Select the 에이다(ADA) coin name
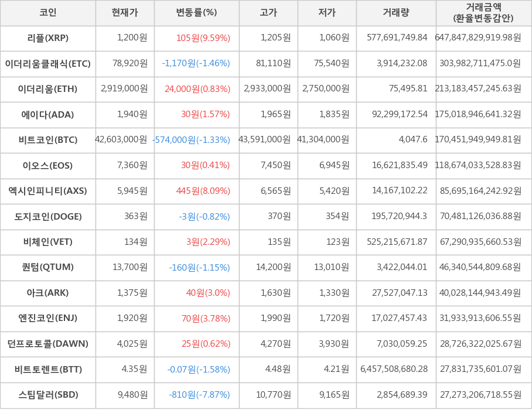The width and height of the screenshot is (532, 410). point(47,115)
